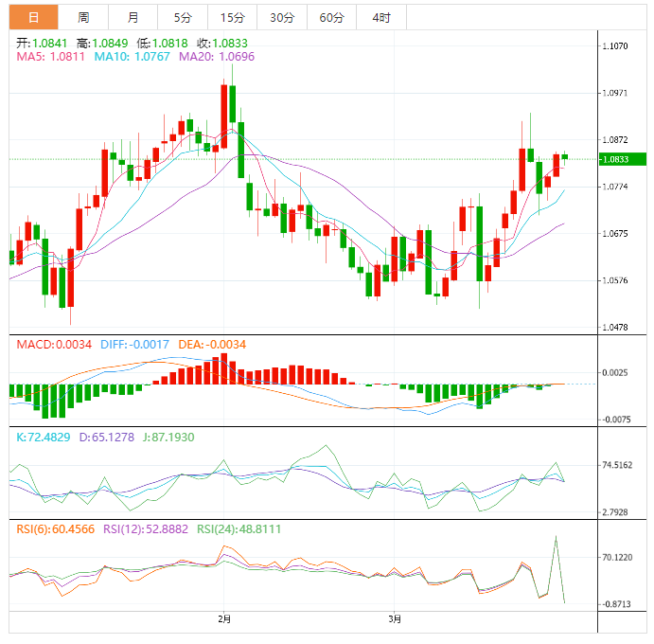
Task: Click the 3月 marker on time axis
Action: point(395,619)
